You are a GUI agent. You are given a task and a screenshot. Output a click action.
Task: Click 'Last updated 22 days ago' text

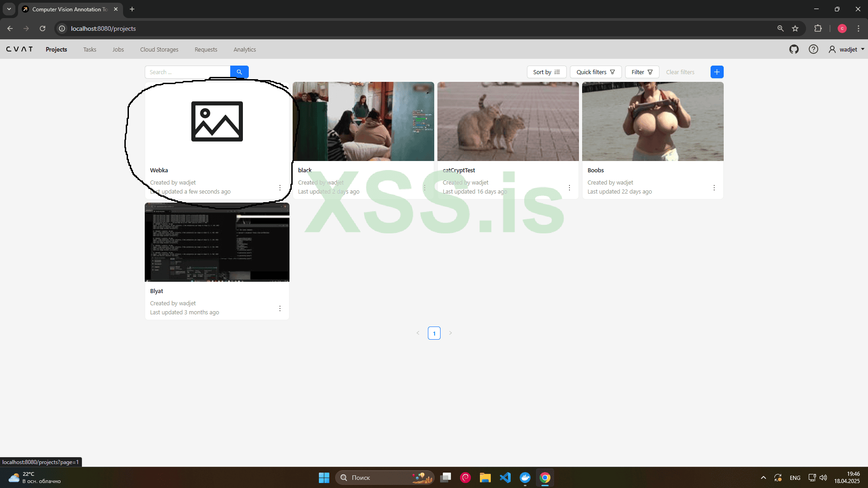point(620,192)
